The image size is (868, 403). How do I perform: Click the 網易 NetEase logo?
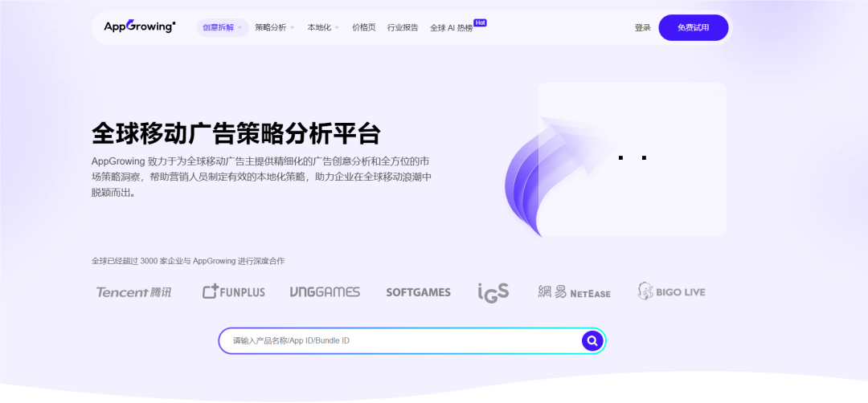coord(574,292)
